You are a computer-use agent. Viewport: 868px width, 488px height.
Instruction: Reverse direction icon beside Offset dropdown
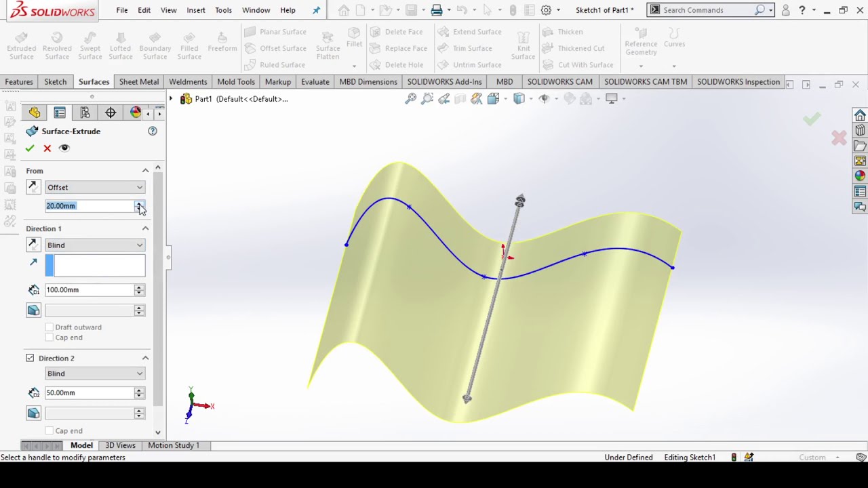[33, 187]
